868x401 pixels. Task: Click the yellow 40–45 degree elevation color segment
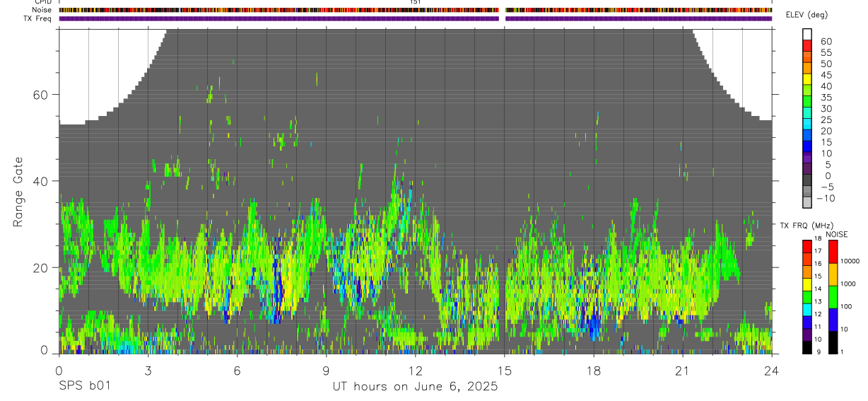click(x=807, y=80)
